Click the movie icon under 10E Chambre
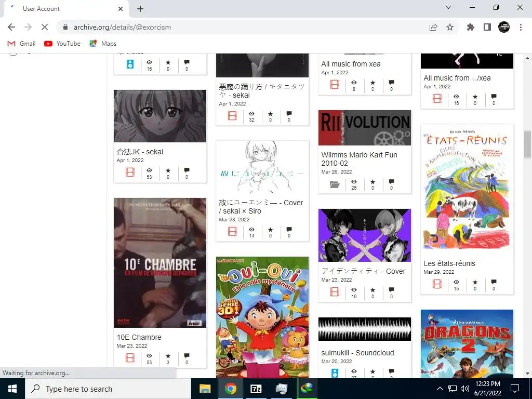The width and height of the screenshot is (532, 399). pos(130,358)
